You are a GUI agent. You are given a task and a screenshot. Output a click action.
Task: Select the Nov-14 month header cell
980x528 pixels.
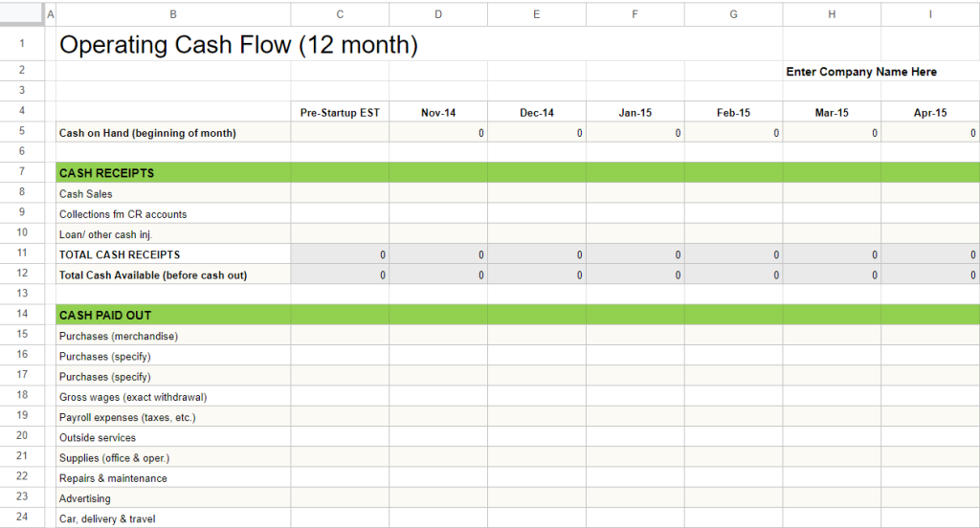point(438,113)
